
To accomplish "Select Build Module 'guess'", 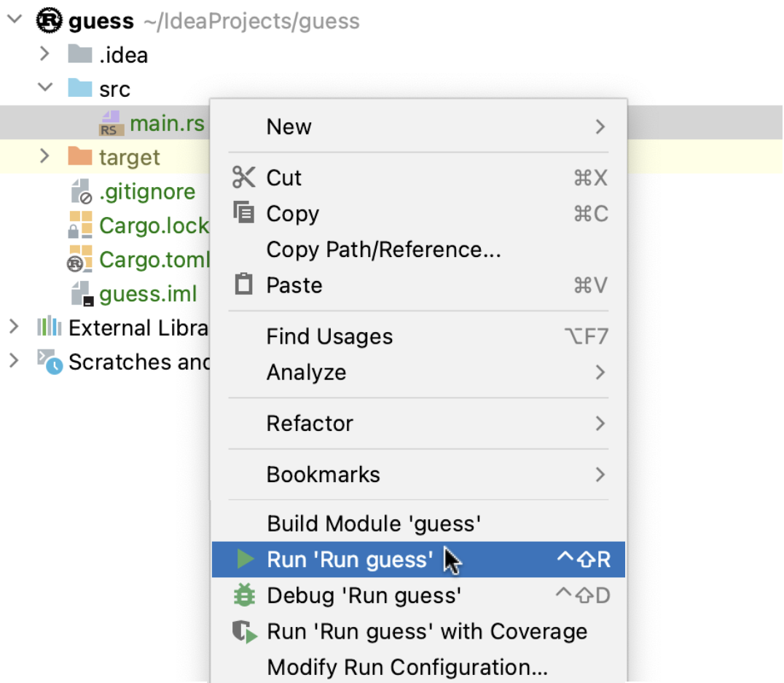I will point(374,523).
